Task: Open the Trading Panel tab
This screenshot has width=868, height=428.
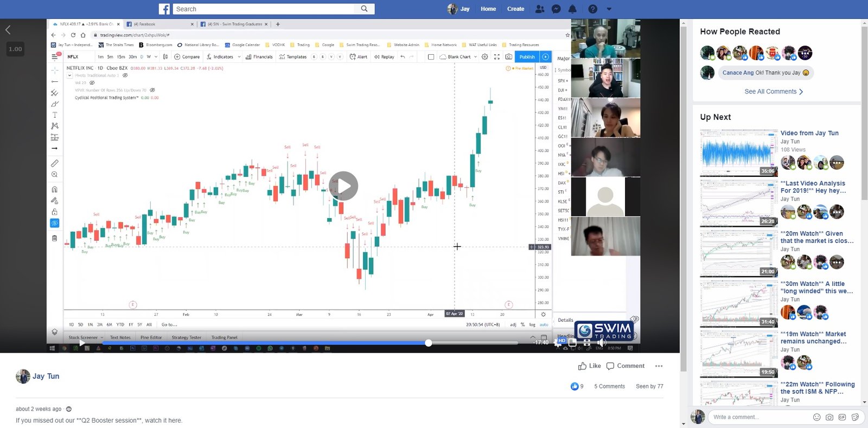Action: tap(225, 337)
